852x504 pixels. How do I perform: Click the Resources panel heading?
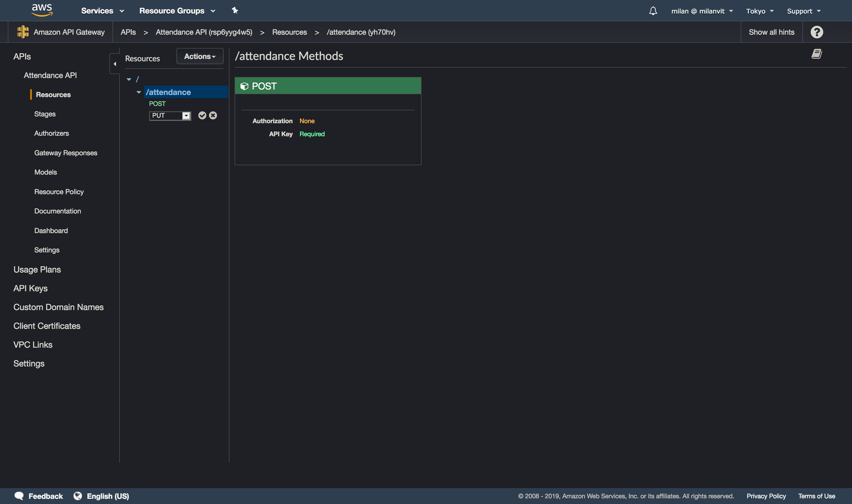pyautogui.click(x=142, y=58)
